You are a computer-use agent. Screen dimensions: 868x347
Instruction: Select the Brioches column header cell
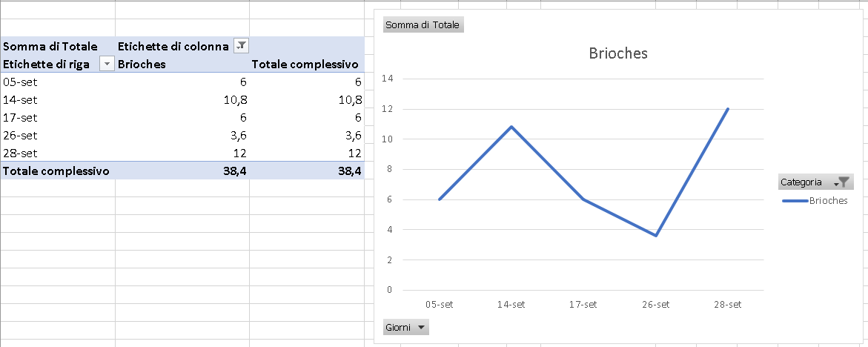coord(182,65)
